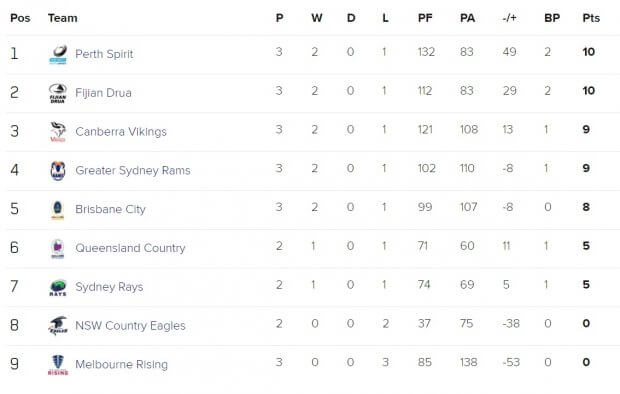Select the Pos column header
This screenshot has width=620, height=394.
coord(20,18)
